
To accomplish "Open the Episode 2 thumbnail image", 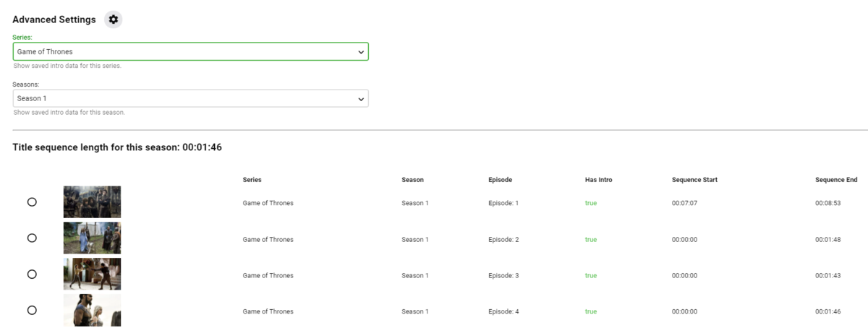I will coord(92,238).
